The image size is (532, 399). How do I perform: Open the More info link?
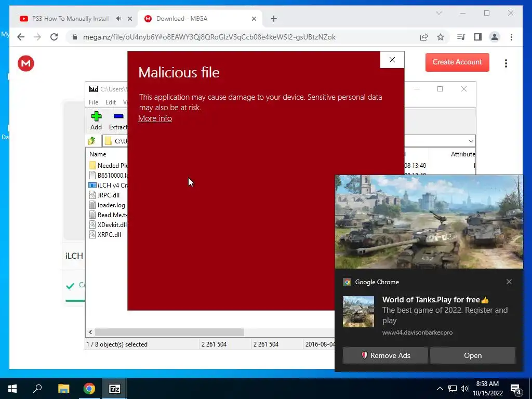155,118
